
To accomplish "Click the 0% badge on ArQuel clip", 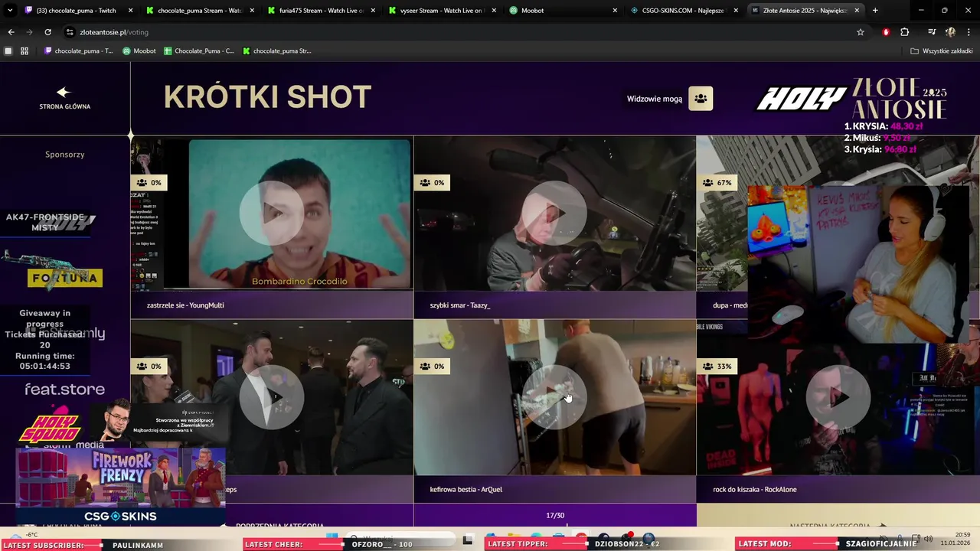I will click(x=433, y=367).
